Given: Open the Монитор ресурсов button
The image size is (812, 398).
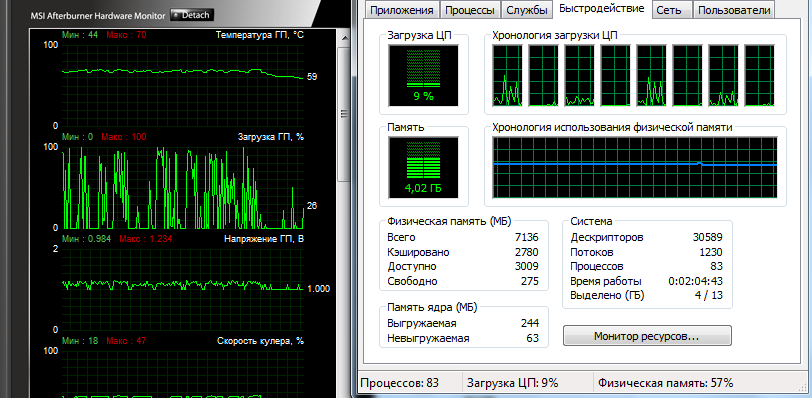Looking at the screenshot, I should coord(647,336).
